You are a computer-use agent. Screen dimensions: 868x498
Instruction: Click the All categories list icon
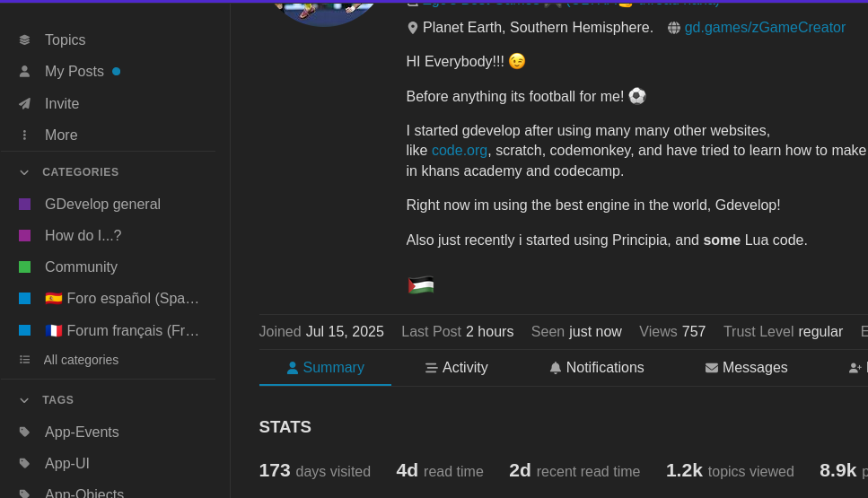[x=24, y=360]
